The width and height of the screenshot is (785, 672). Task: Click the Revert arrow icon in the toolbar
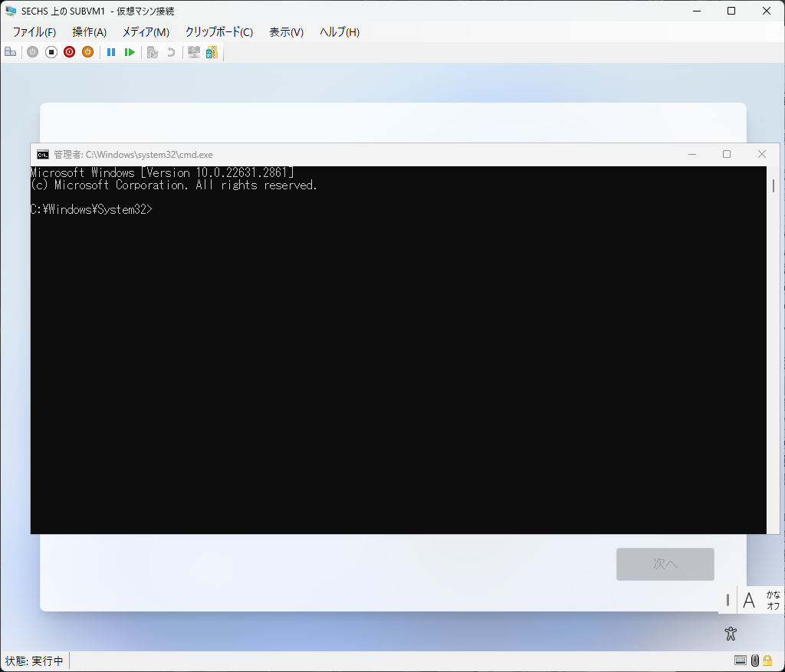(171, 52)
